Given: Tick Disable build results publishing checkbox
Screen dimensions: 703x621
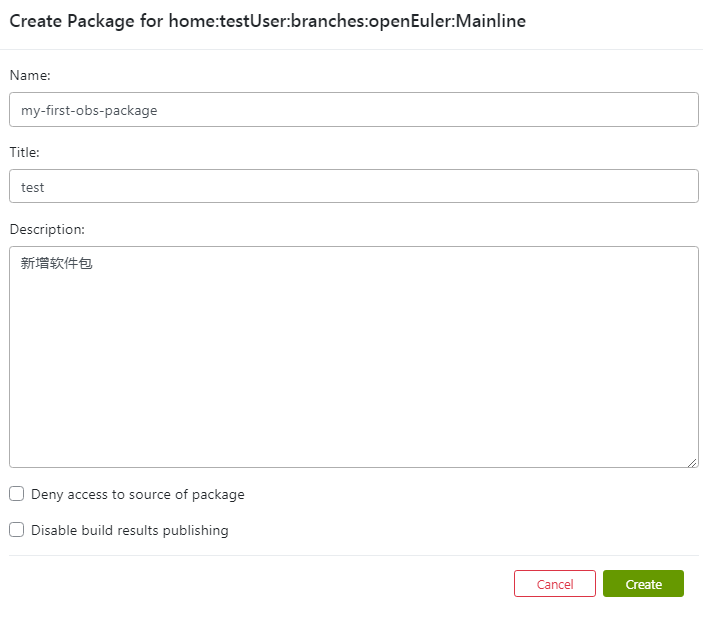Looking at the screenshot, I should click(x=17, y=530).
